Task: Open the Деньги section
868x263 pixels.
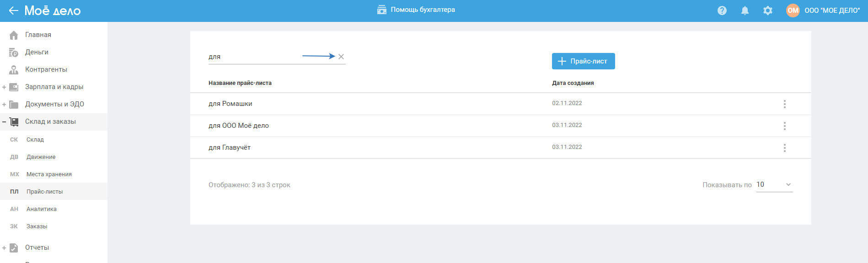Action: tap(37, 52)
